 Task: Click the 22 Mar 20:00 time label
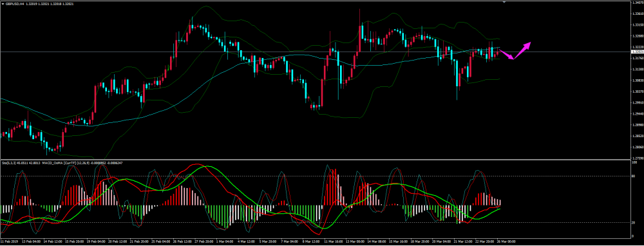[x=486, y=241]
